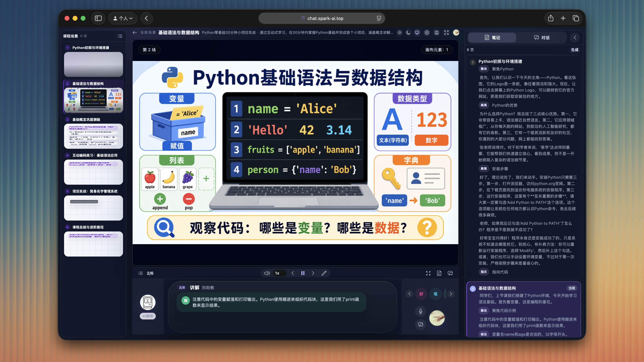Open settings gear in course toolbar
The width and height of the screenshot is (644, 362).
click(x=427, y=33)
